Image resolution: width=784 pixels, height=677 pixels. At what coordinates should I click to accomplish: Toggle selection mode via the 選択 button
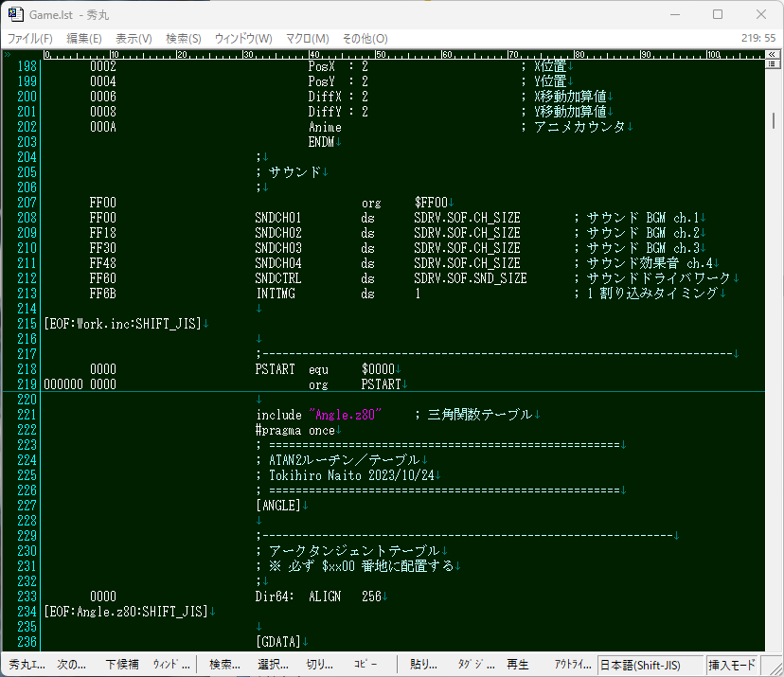[x=272, y=664]
